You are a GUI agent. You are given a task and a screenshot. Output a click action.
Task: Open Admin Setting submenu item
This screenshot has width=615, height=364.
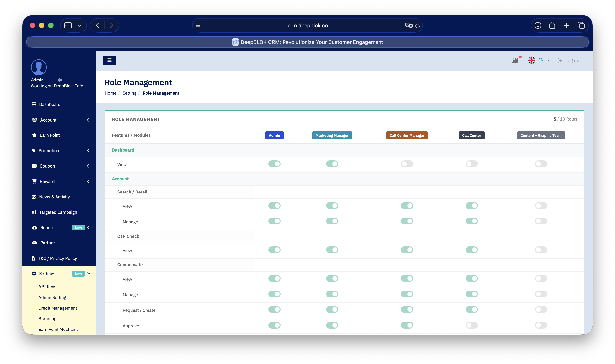[x=52, y=298]
